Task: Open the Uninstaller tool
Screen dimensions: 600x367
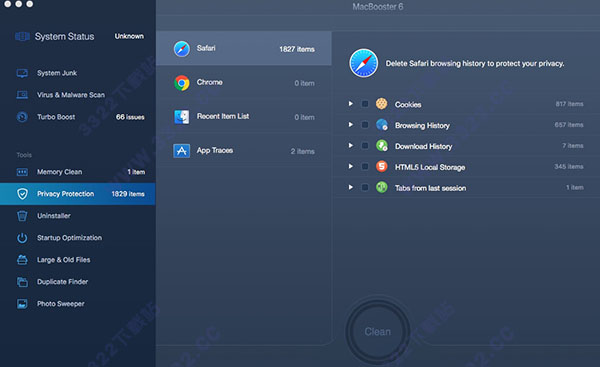Action: coord(78,216)
